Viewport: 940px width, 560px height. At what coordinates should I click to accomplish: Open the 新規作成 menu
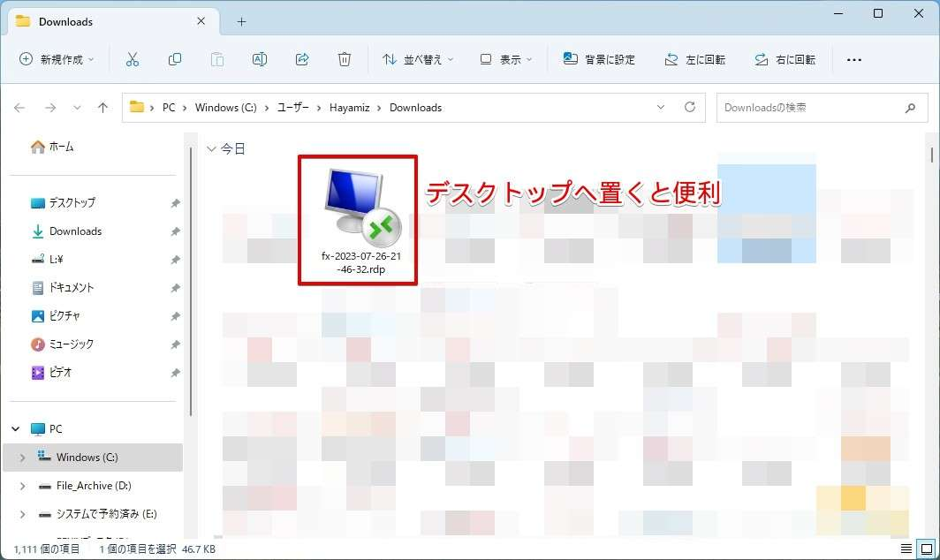[57, 59]
